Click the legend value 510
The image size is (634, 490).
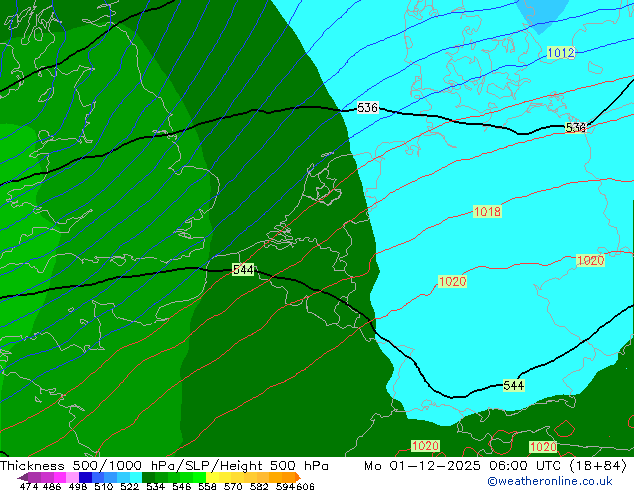104,486
